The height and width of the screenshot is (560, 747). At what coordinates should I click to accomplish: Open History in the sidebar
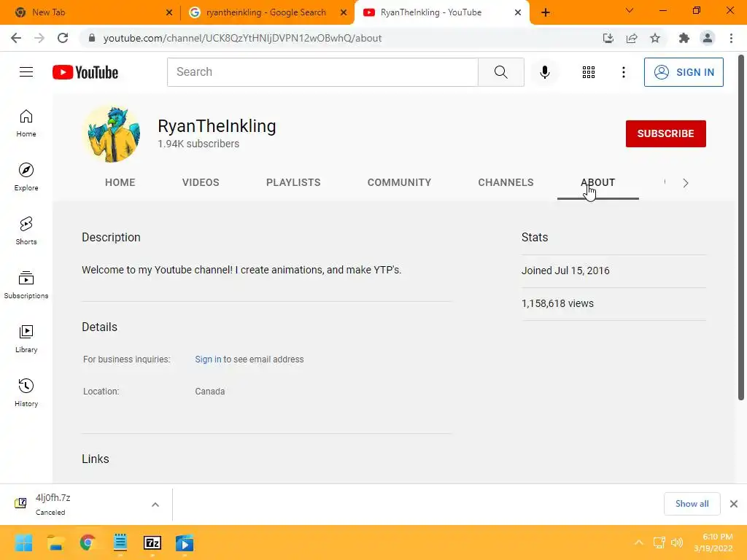[26, 393]
